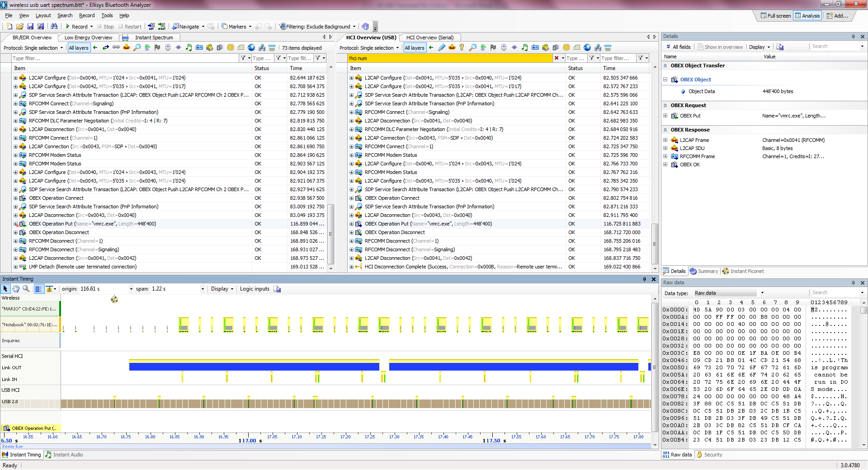
Task: Click the globe filter icon in BR/EDR toolbar
Action: click(x=251, y=47)
